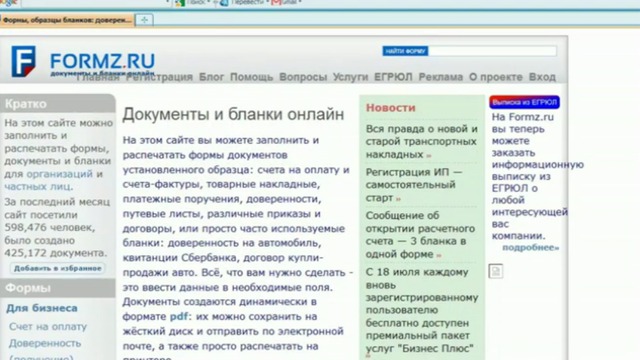The height and width of the screenshot is (360, 640).
Task: Click the "Новости" section heading
Action: pyautogui.click(x=391, y=108)
